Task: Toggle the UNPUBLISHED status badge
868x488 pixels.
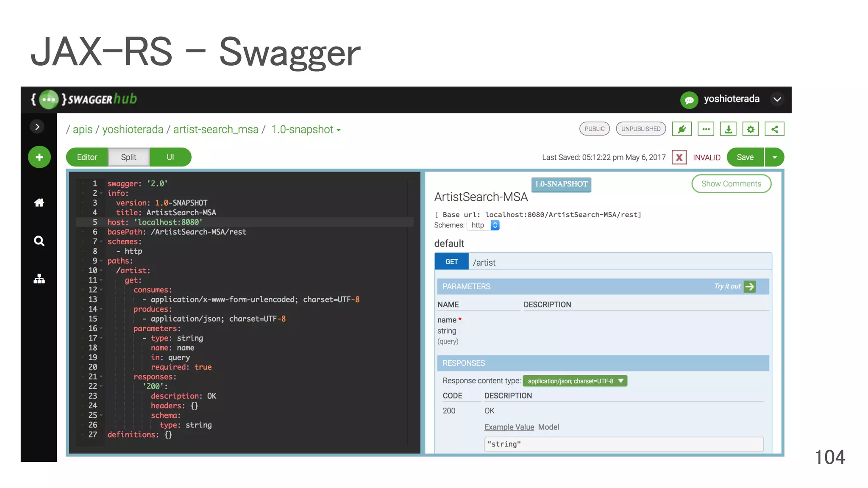Action: click(640, 129)
